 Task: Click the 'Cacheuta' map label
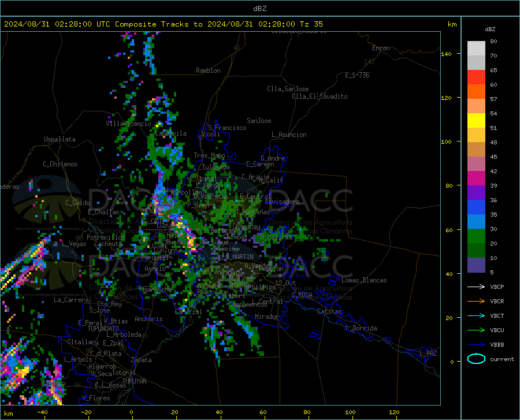(108, 244)
